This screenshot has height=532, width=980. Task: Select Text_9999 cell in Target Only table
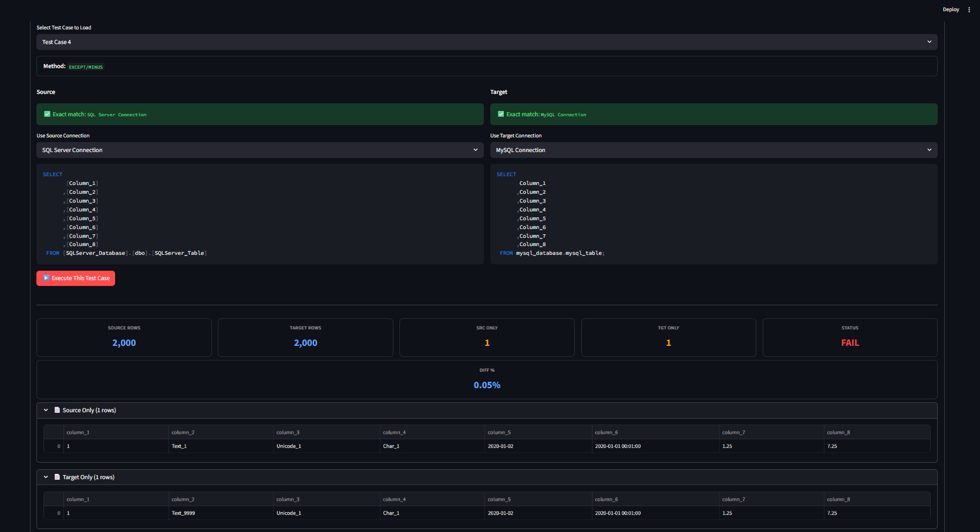pos(183,513)
